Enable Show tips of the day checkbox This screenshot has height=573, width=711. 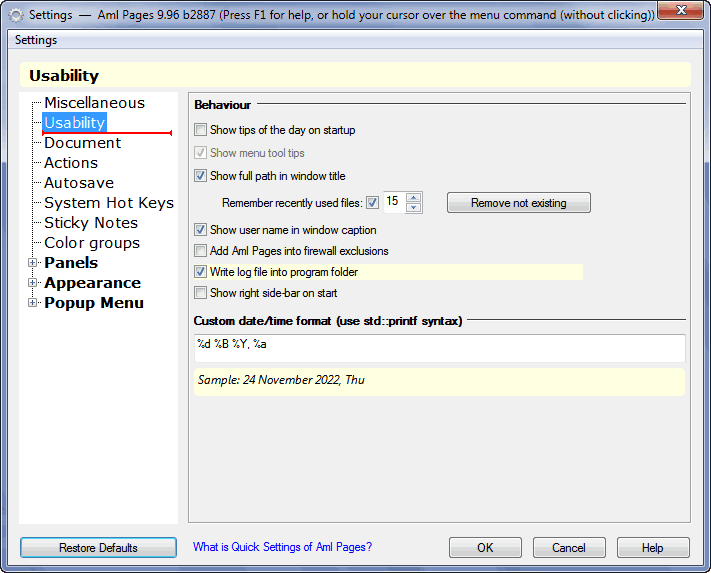coord(200,130)
